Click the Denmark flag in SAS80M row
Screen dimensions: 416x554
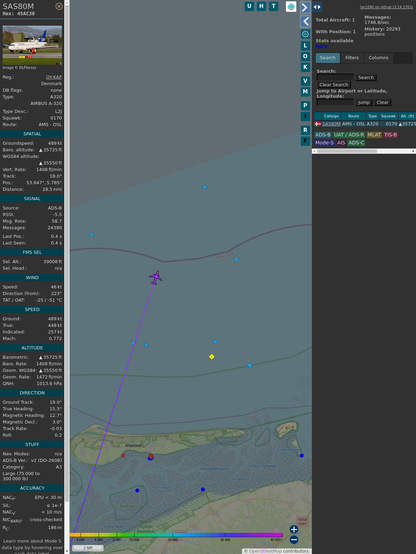(318, 124)
